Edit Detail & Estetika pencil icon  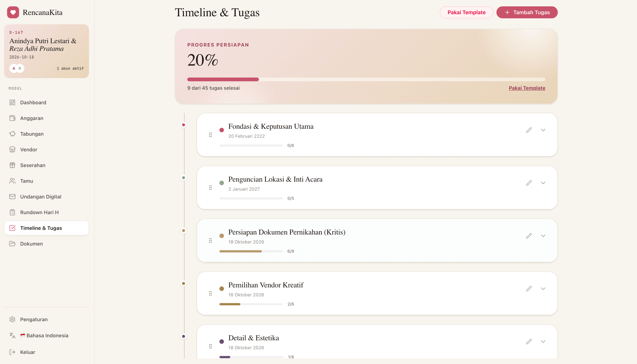pyautogui.click(x=529, y=342)
